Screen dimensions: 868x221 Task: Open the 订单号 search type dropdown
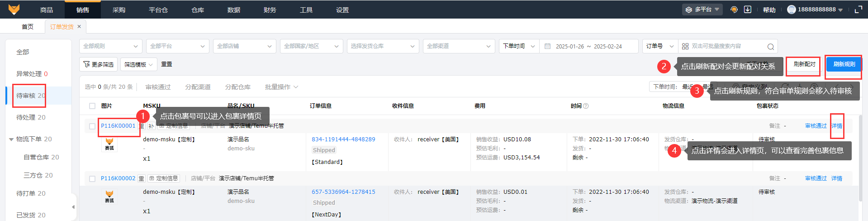pyautogui.click(x=660, y=46)
